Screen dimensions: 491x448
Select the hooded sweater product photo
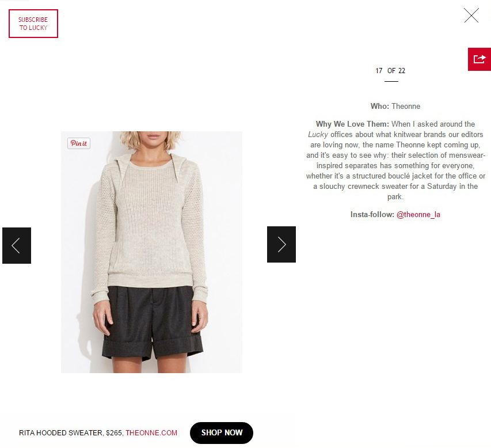151,252
